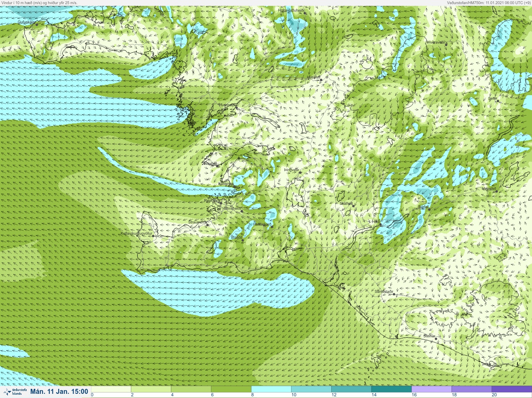Click the Bláfjöll station label
This screenshot has width=532, height=398.
click(x=236, y=238)
